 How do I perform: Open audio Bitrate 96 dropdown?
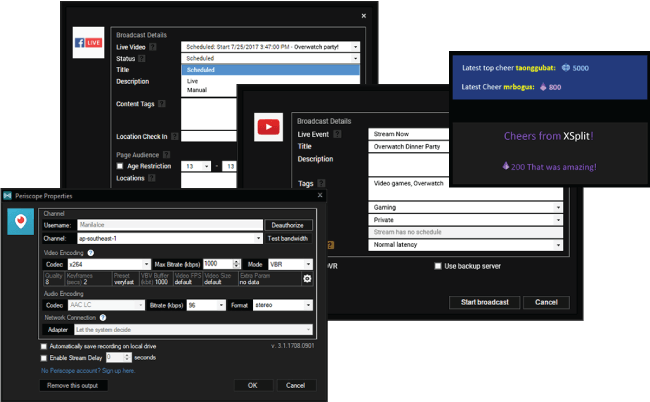221,305
